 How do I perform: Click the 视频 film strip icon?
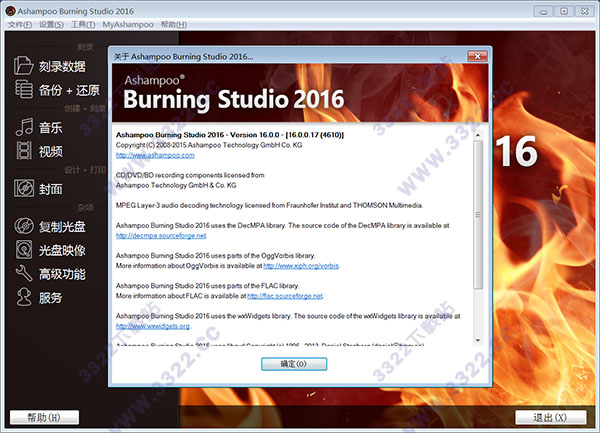click(24, 150)
